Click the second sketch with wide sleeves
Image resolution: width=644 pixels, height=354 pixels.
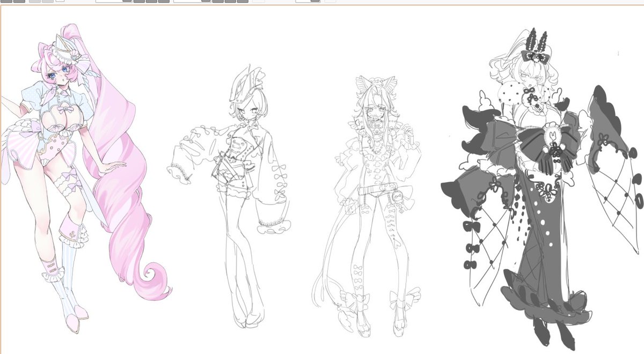(231, 196)
